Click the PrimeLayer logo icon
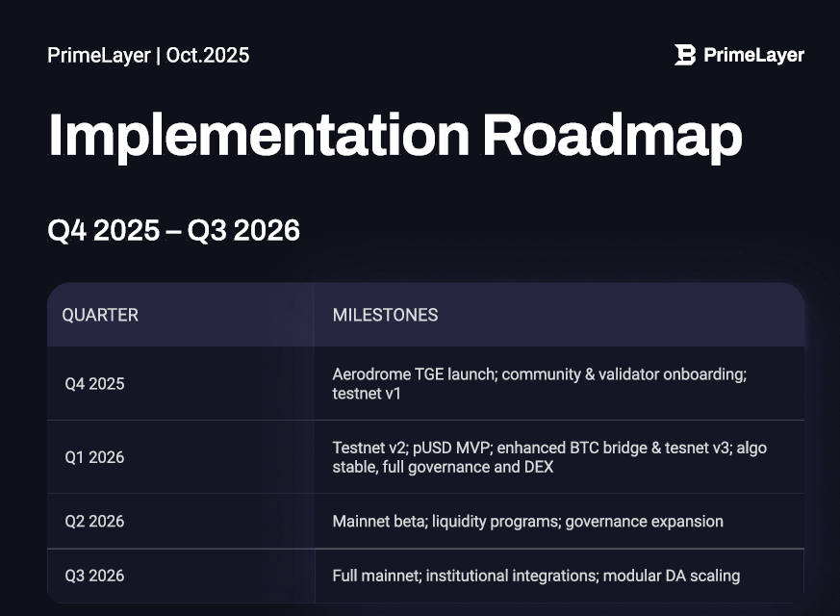This screenshot has width=840, height=616. click(685, 55)
